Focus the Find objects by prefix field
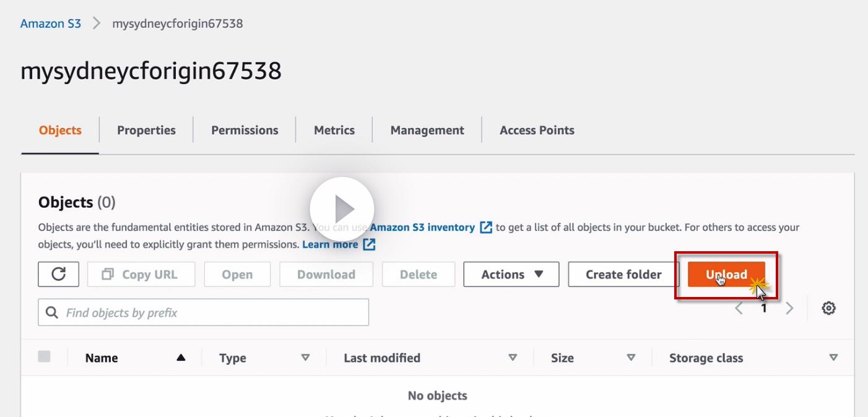868x417 pixels. [204, 312]
